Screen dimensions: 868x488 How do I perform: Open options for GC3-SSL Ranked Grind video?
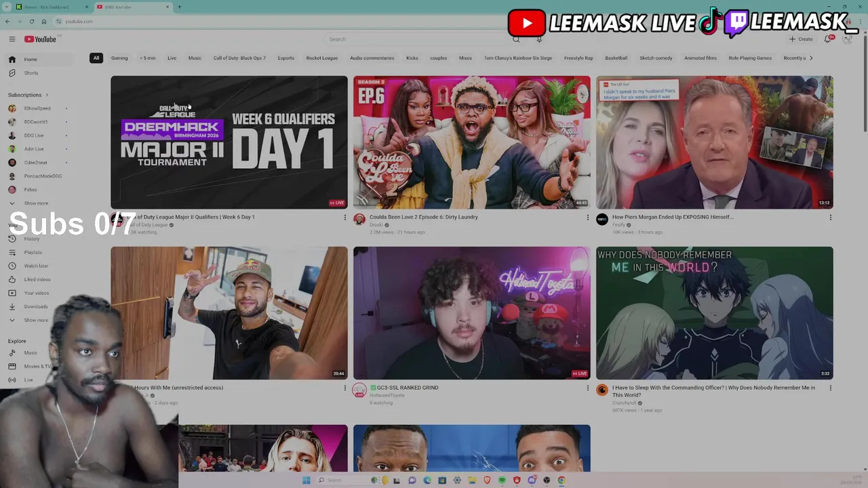pos(587,388)
